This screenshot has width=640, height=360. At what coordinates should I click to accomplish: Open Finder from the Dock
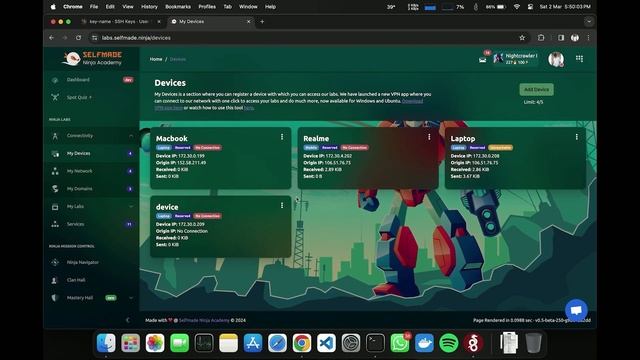click(106, 343)
